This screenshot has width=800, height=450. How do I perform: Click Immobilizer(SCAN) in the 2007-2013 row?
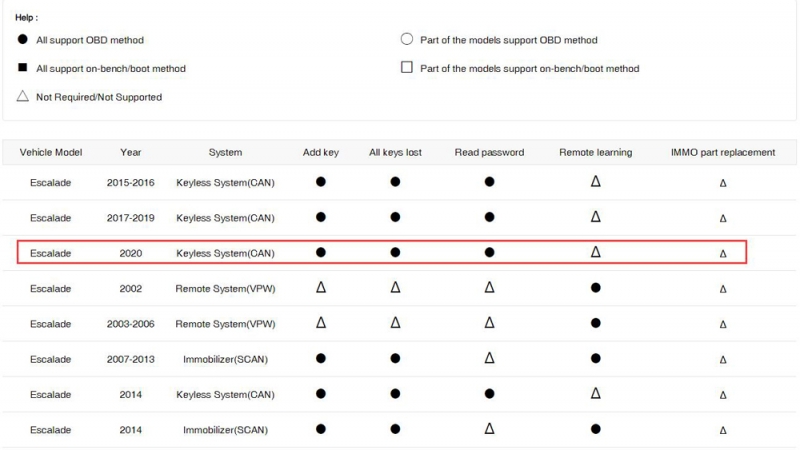pos(225,359)
